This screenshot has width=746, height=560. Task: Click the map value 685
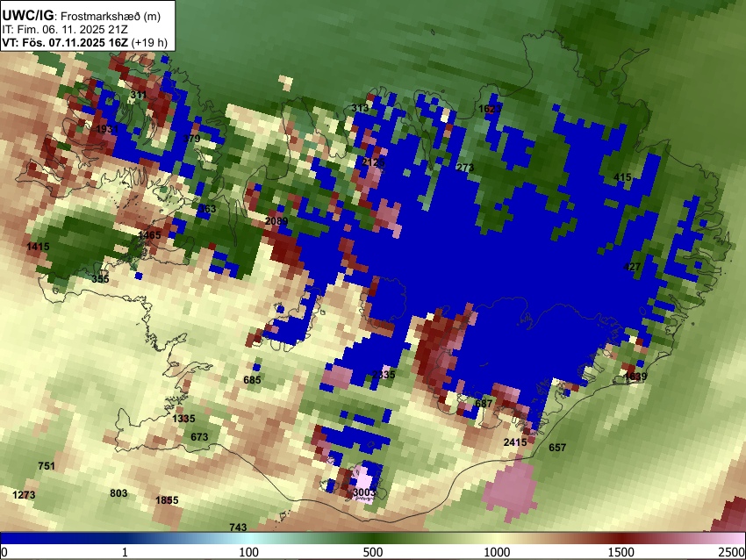(252, 380)
